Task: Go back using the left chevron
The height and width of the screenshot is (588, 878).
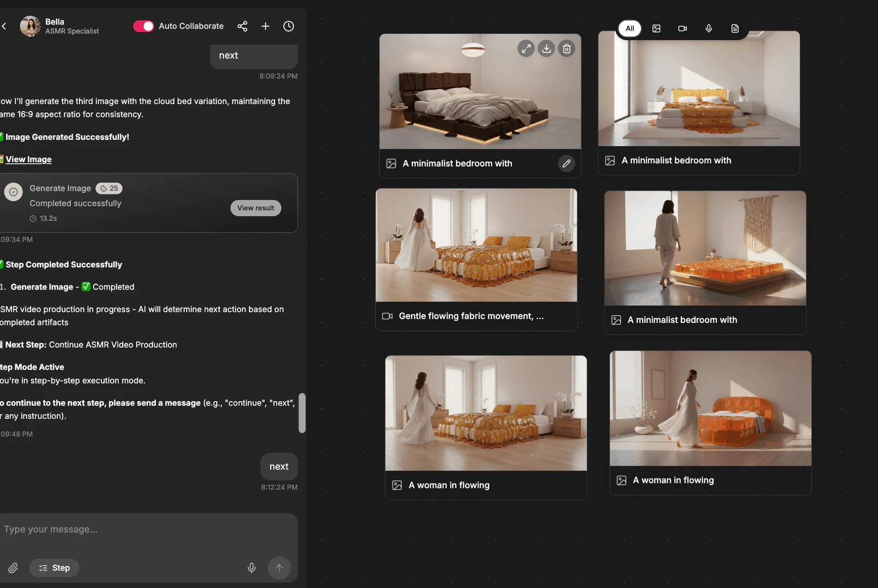Action: click(x=4, y=26)
